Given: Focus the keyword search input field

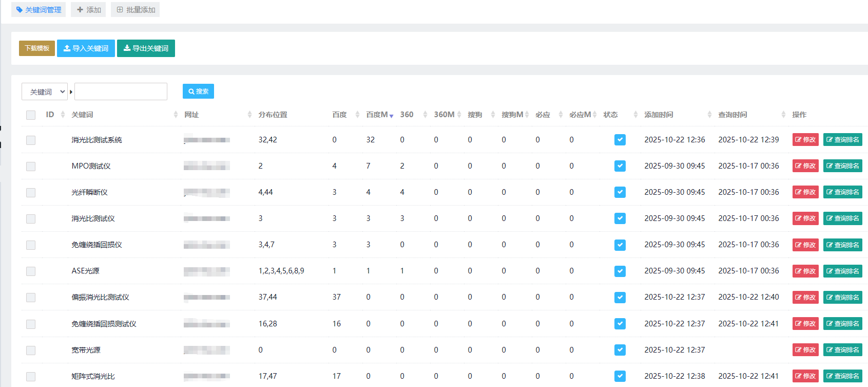Looking at the screenshot, I should tap(121, 91).
